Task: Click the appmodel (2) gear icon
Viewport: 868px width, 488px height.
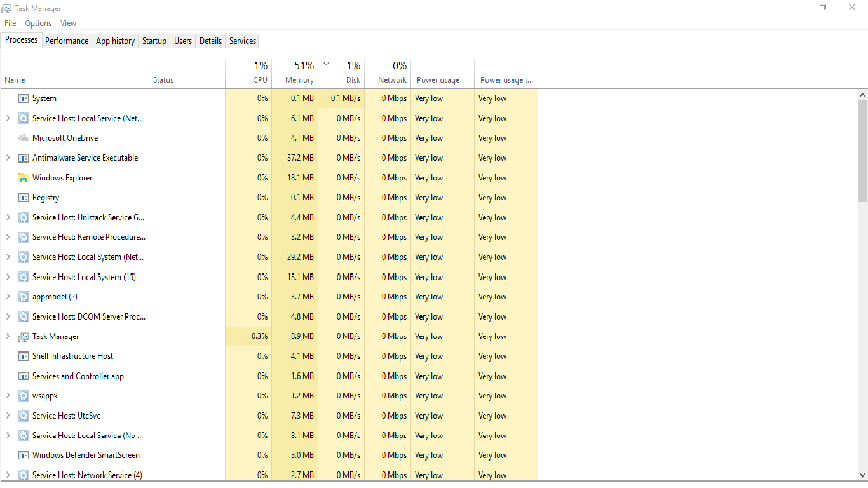Action: [24, 297]
